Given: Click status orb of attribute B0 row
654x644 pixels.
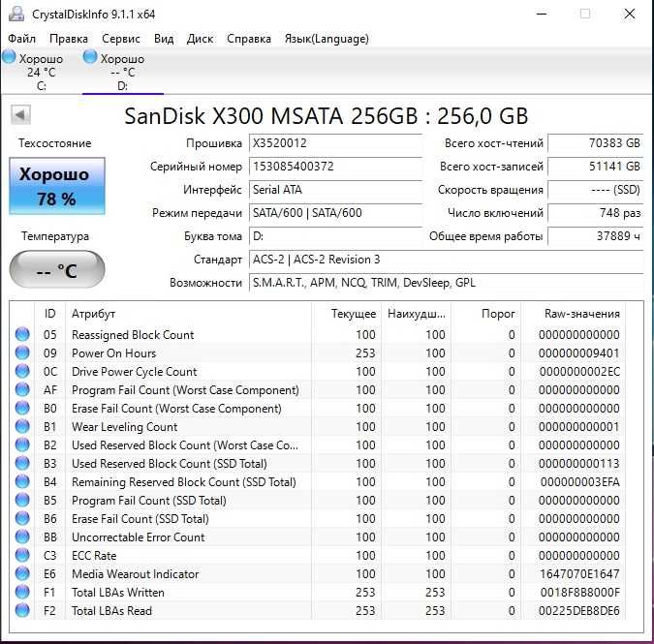Looking at the screenshot, I should 22,408.
